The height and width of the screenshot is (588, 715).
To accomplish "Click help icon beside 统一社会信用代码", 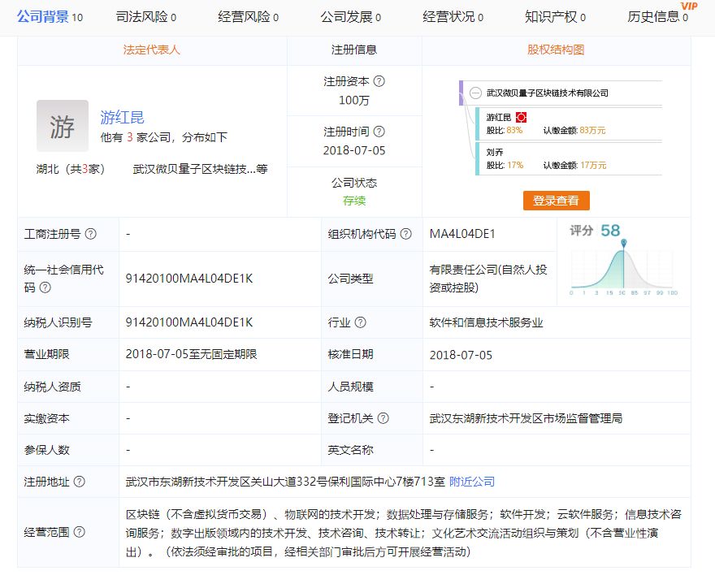I will point(45,288).
